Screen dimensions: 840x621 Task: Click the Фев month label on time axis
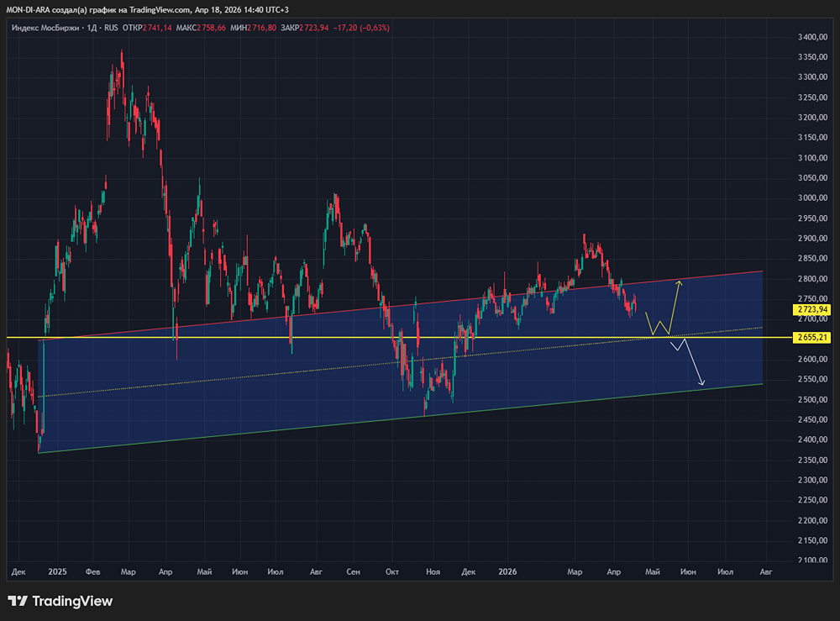(92, 571)
